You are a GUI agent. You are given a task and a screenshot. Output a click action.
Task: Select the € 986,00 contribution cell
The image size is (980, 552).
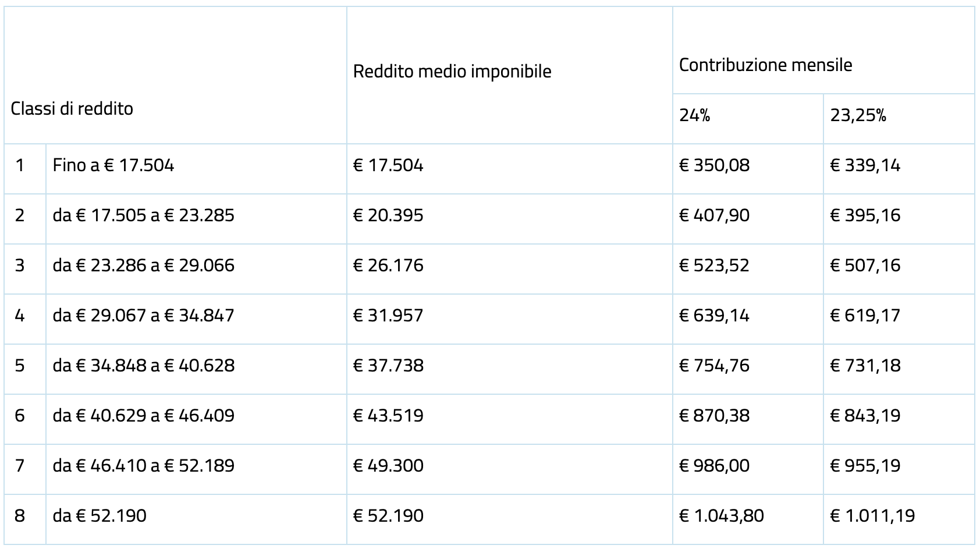point(714,466)
